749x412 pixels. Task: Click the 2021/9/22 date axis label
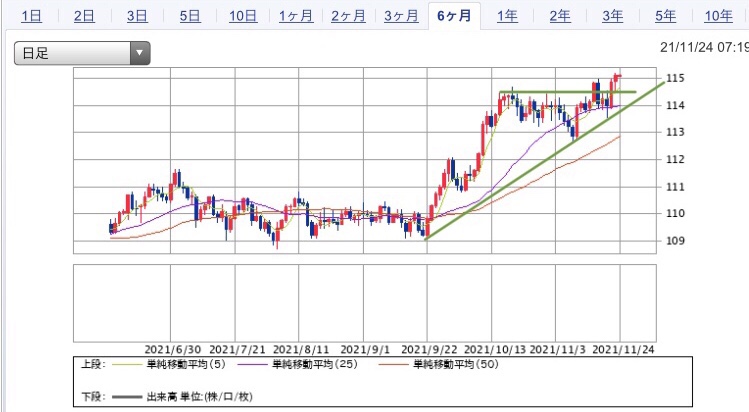[429, 349]
